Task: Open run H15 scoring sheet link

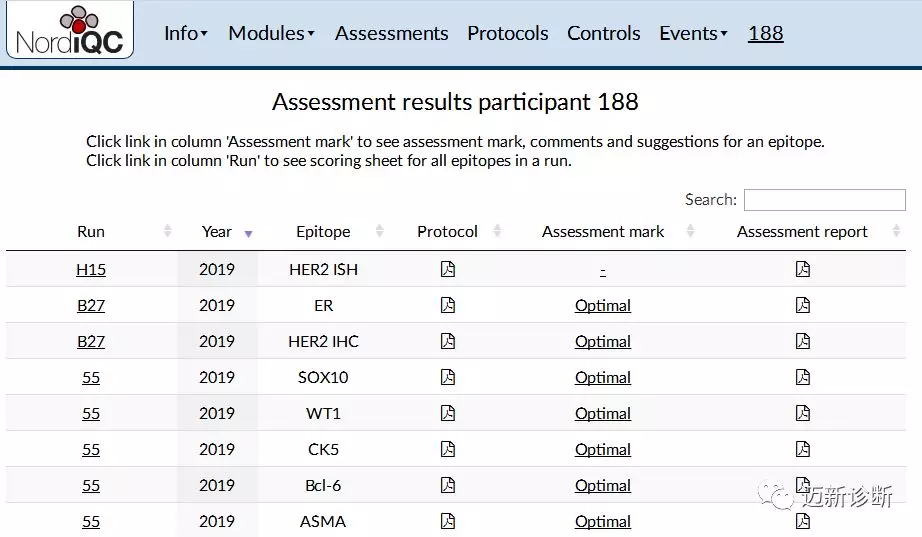Action: tap(91, 269)
